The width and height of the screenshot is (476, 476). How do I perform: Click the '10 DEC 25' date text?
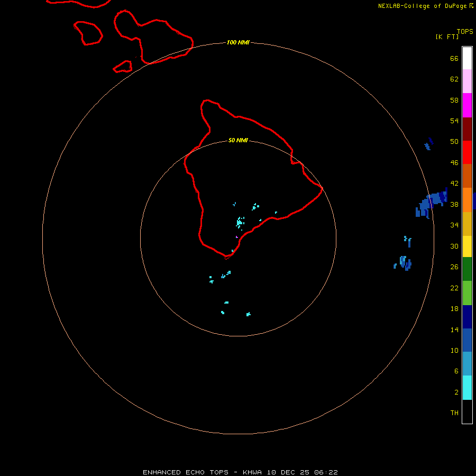pyautogui.click(x=288, y=472)
